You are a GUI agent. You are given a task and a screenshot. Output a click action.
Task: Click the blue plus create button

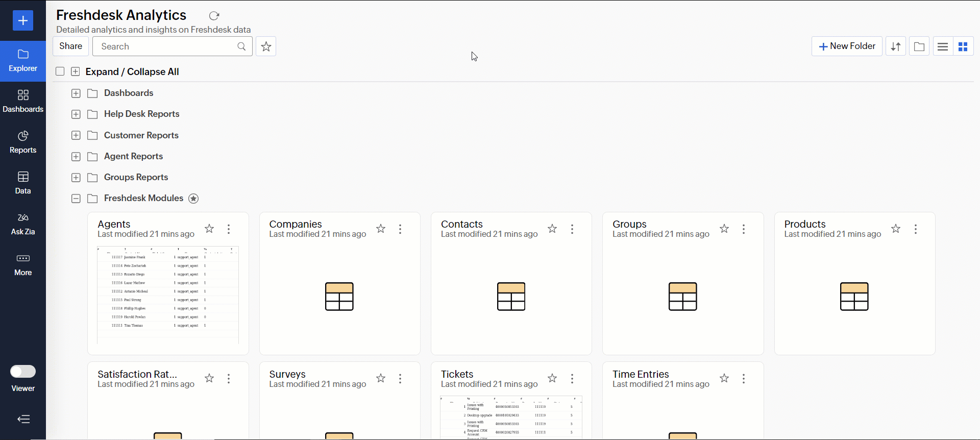23,20
